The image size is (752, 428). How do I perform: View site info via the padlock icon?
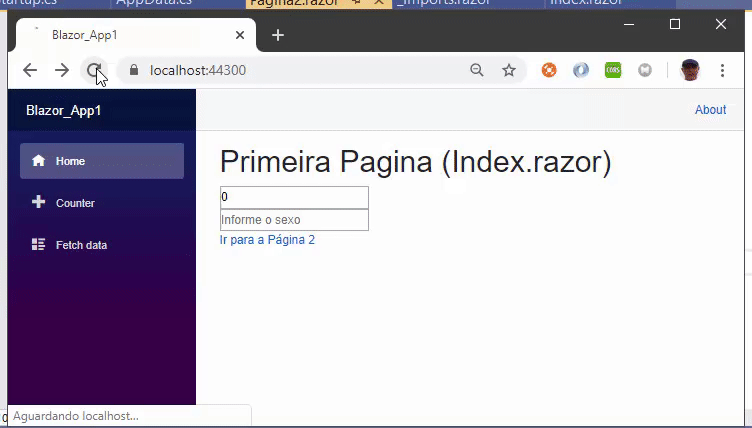point(134,70)
